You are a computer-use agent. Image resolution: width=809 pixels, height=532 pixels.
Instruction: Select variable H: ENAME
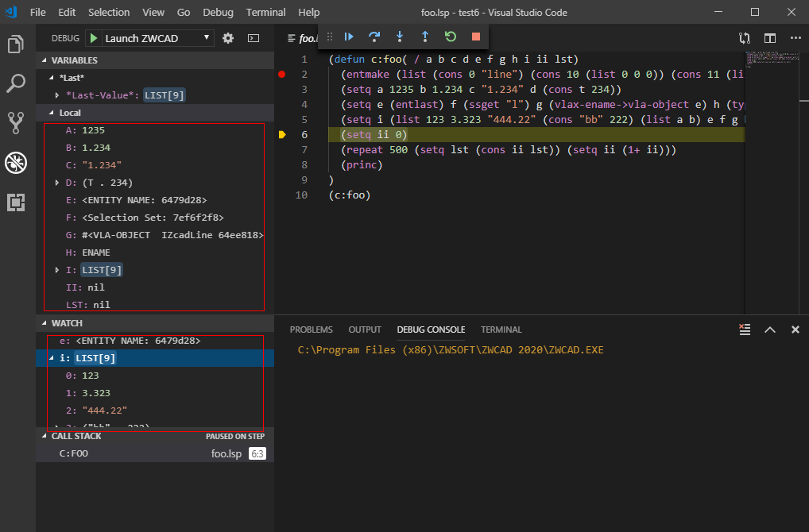[x=155, y=253]
